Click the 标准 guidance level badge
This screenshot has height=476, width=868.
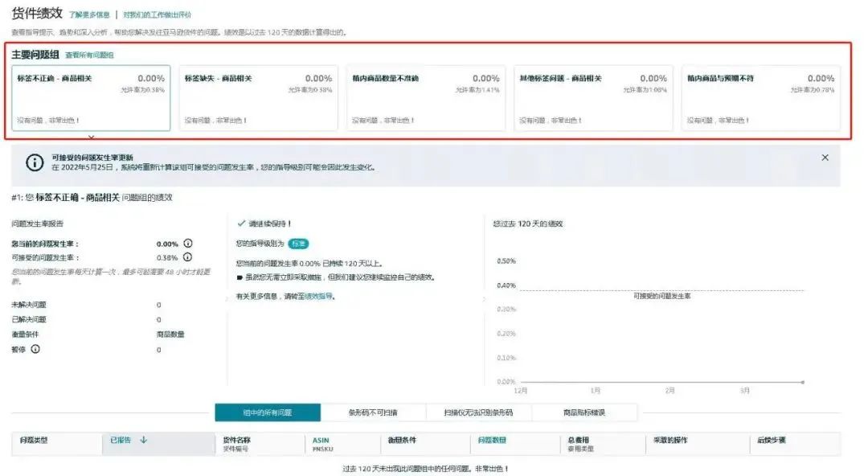tap(300, 243)
